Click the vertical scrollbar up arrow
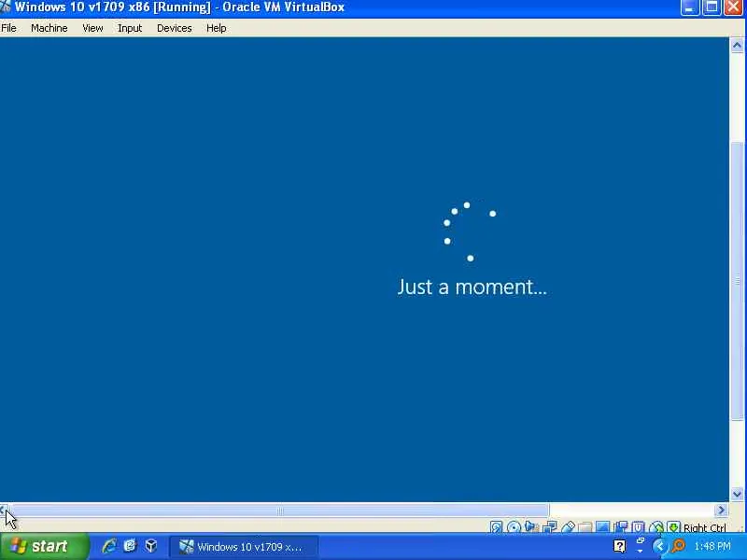 [x=737, y=45]
